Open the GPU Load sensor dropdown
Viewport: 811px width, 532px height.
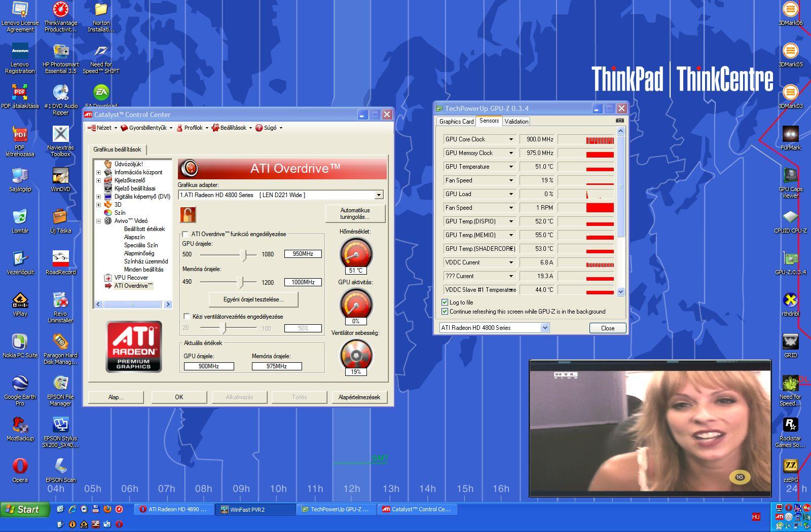pos(511,194)
